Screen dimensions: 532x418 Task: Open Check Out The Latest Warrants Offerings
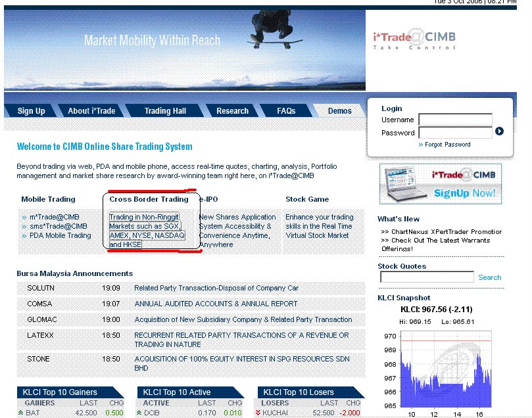point(436,244)
